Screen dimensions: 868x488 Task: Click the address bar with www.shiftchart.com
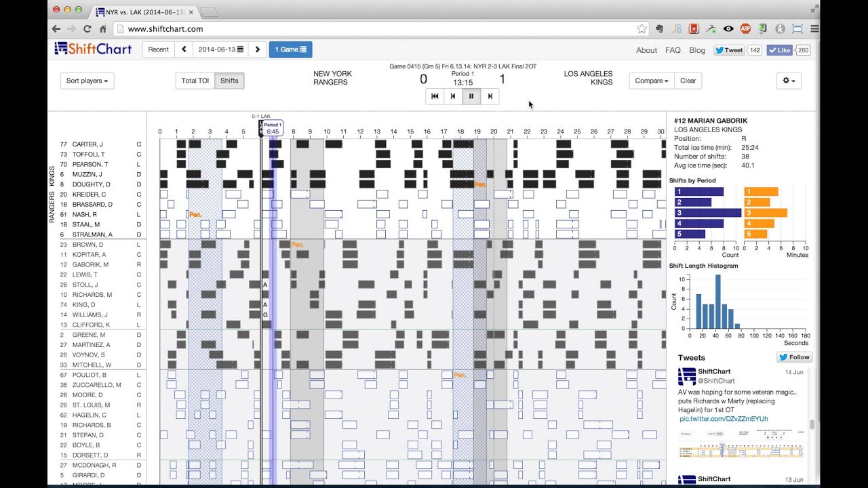(380, 29)
